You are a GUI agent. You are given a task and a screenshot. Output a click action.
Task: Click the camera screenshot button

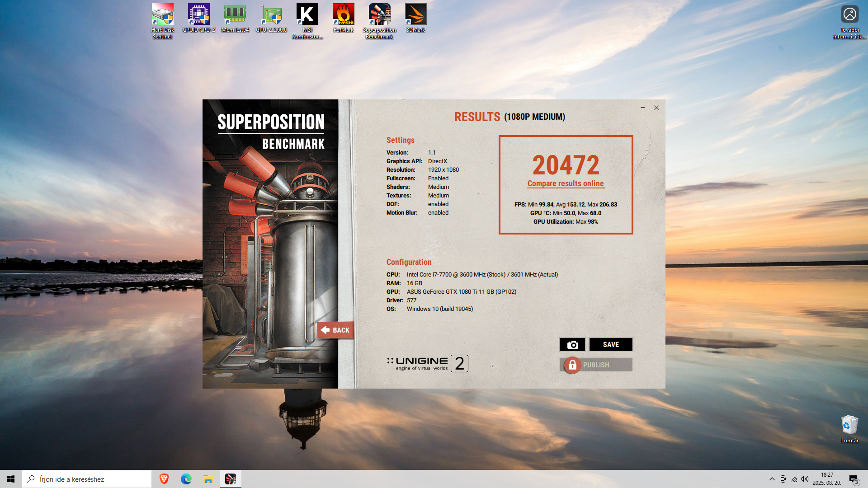[572, 345]
